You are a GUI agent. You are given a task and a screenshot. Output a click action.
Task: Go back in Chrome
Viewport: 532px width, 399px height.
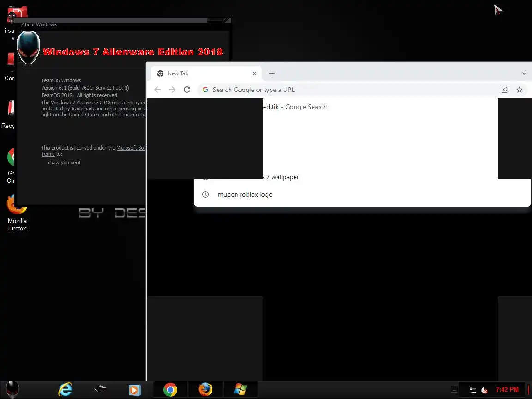click(x=157, y=90)
